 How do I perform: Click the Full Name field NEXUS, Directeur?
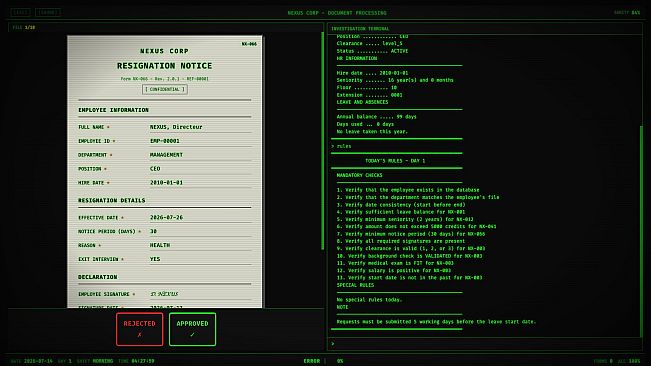176,127
